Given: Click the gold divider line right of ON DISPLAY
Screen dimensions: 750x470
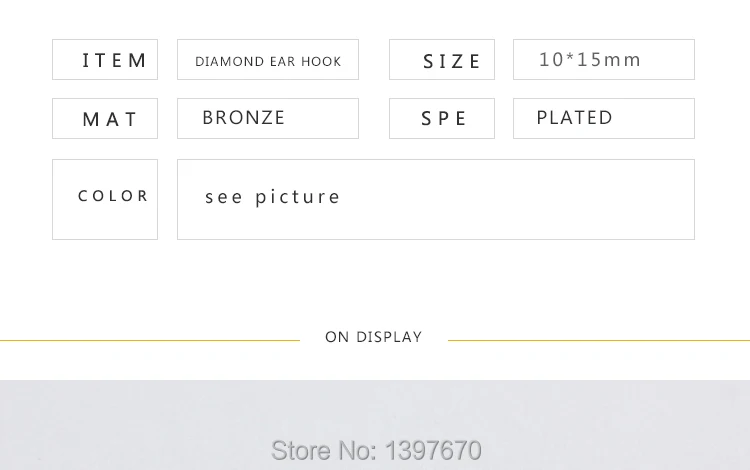Looking at the screenshot, I should tap(599, 340).
